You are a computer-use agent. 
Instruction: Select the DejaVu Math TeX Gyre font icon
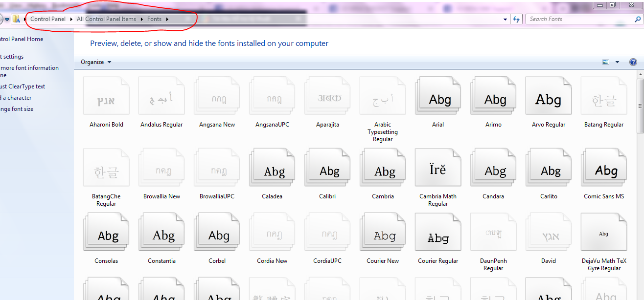[604, 233]
